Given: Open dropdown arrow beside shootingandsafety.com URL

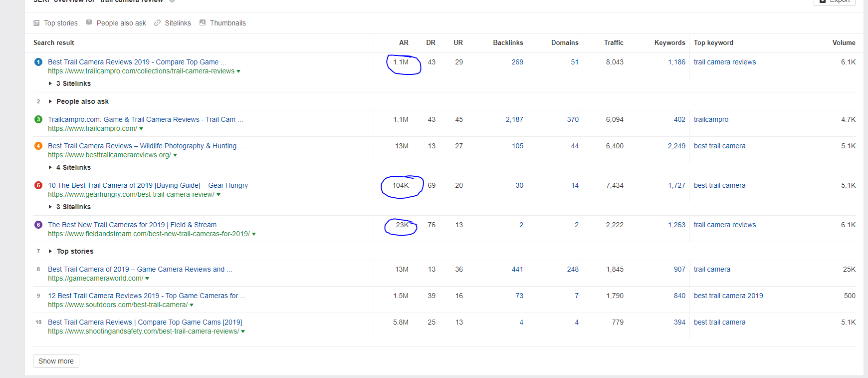Looking at the screenshot, I should click(243, 332).
